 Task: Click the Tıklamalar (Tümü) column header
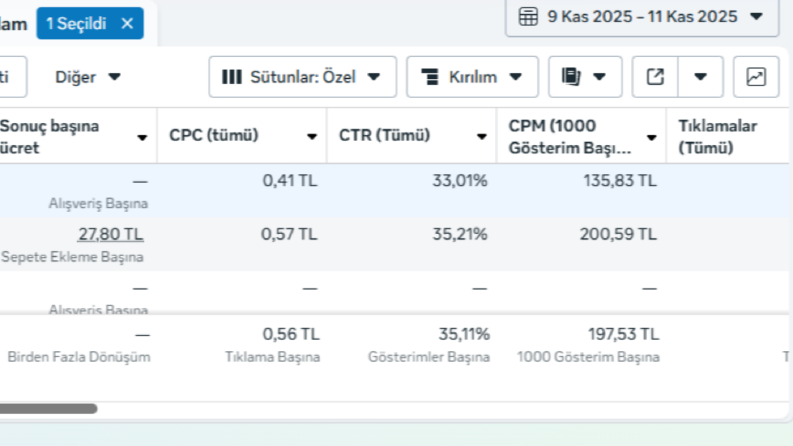pos(718,137)
